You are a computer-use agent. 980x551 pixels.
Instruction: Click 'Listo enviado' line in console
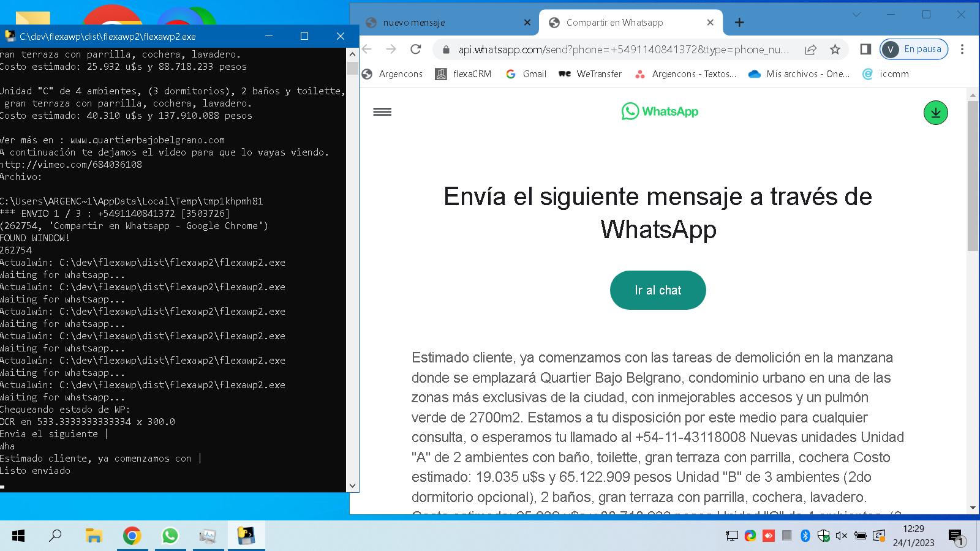coord(35,471)
